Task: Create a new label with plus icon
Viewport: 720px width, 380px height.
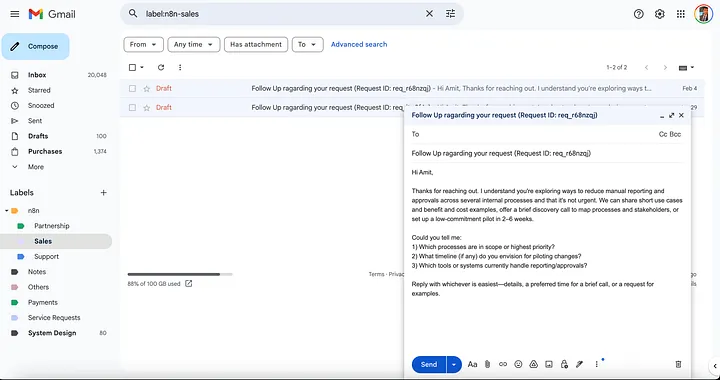Action: tap(103, 193)
